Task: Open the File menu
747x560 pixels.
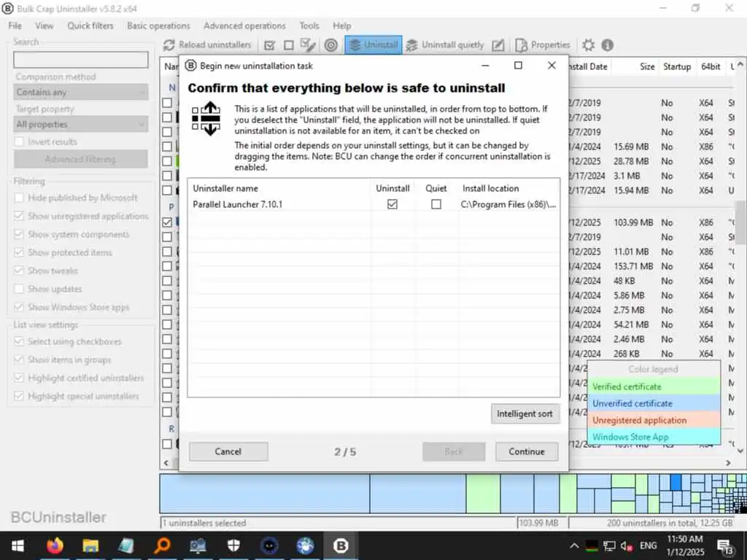Action: click(x=15, y=26)
